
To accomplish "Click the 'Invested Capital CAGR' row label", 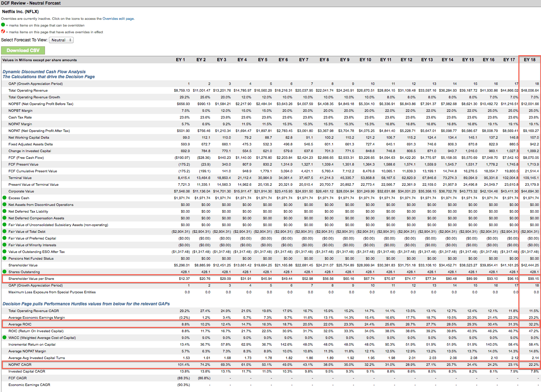I will point(27,371).
